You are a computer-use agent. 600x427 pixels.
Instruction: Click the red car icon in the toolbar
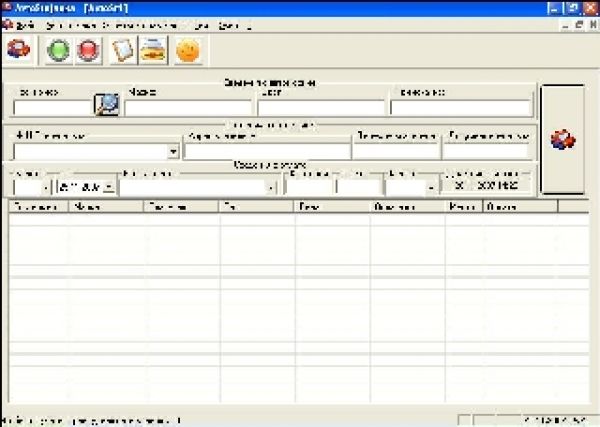click(x=17, y=48)
